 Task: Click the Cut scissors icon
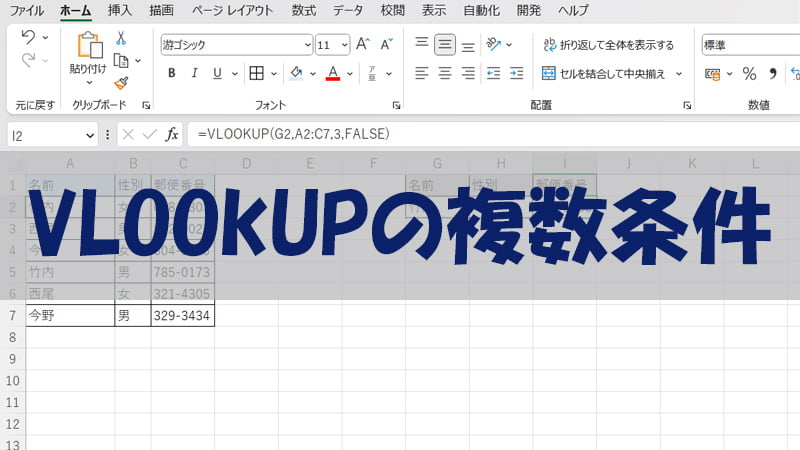coord(121,38)
